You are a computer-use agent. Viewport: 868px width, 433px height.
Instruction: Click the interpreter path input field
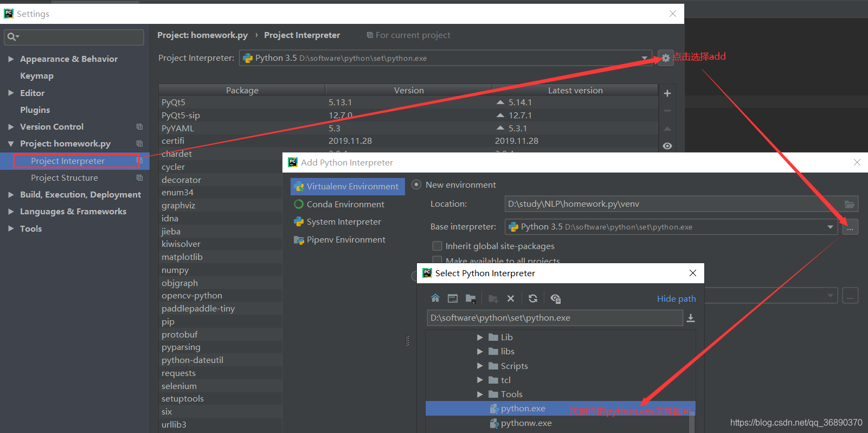click(555, 318)
